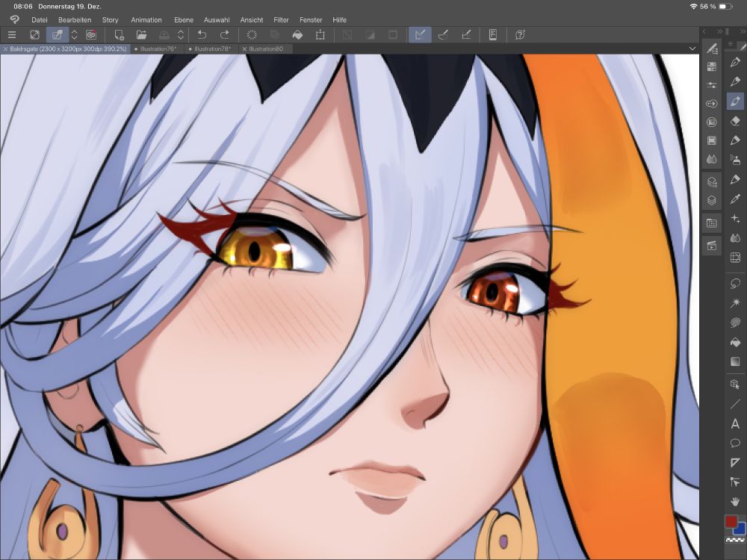Redo the last action
This screenshot has width=747, height=560.
click(x=224, y=35)
